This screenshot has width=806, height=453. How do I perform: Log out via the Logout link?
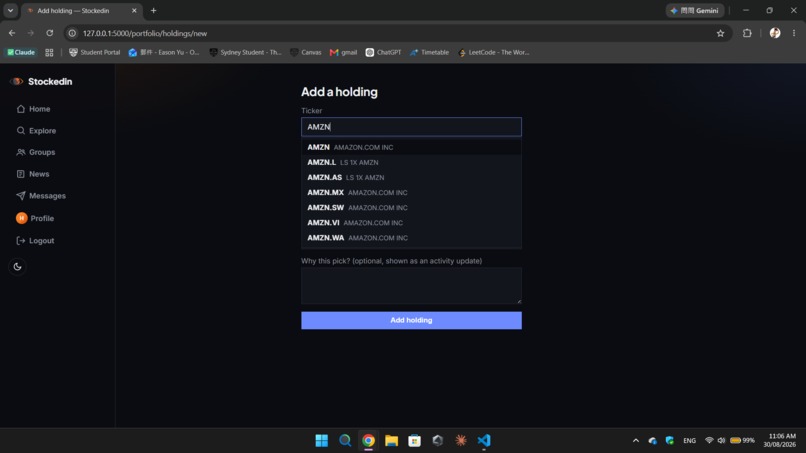click(35, 241)
